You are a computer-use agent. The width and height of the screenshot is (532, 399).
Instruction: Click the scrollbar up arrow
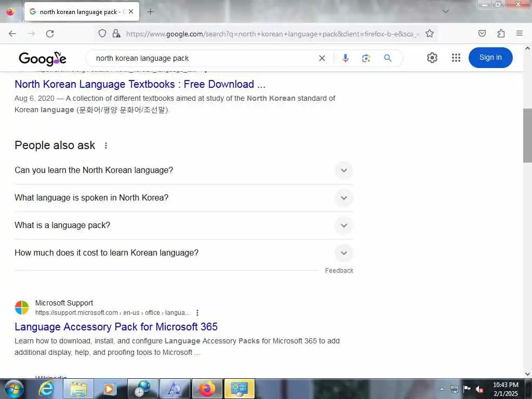[x=527, y=48]
